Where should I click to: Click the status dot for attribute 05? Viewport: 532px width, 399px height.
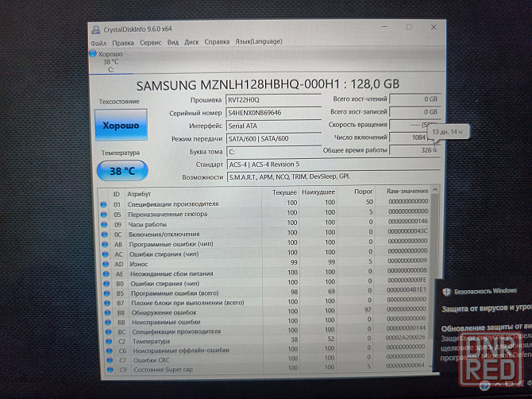[x=104, y=215]
